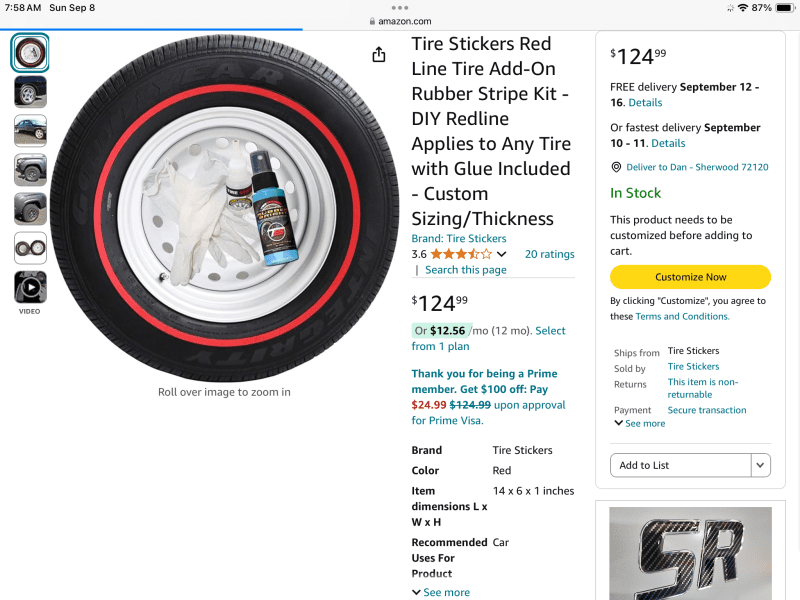Expand See more under product specs

pyautogui.click(x=440, y=592)
